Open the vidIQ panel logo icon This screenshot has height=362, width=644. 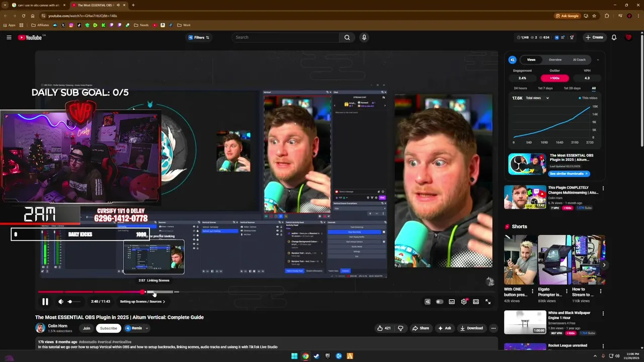coord(512,60)
